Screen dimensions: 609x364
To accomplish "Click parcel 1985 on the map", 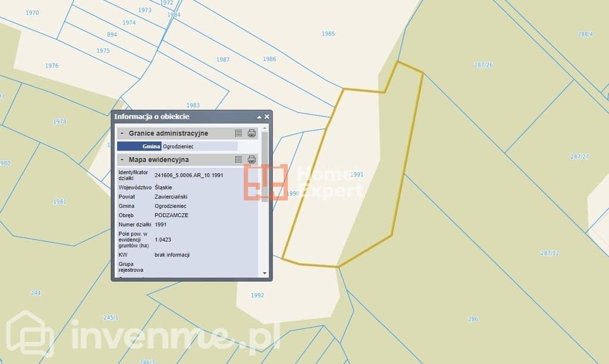I will (328, 34).
